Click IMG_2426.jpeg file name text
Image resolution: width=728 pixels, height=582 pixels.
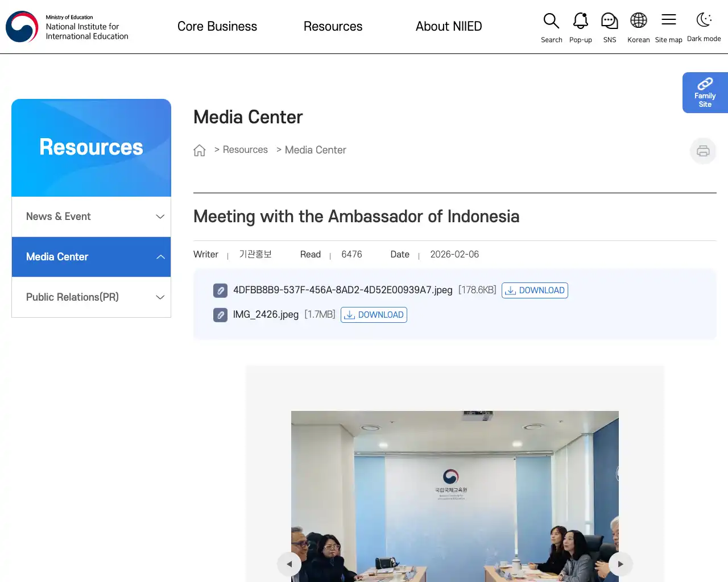pyautogui.click(x=266, y=314)
